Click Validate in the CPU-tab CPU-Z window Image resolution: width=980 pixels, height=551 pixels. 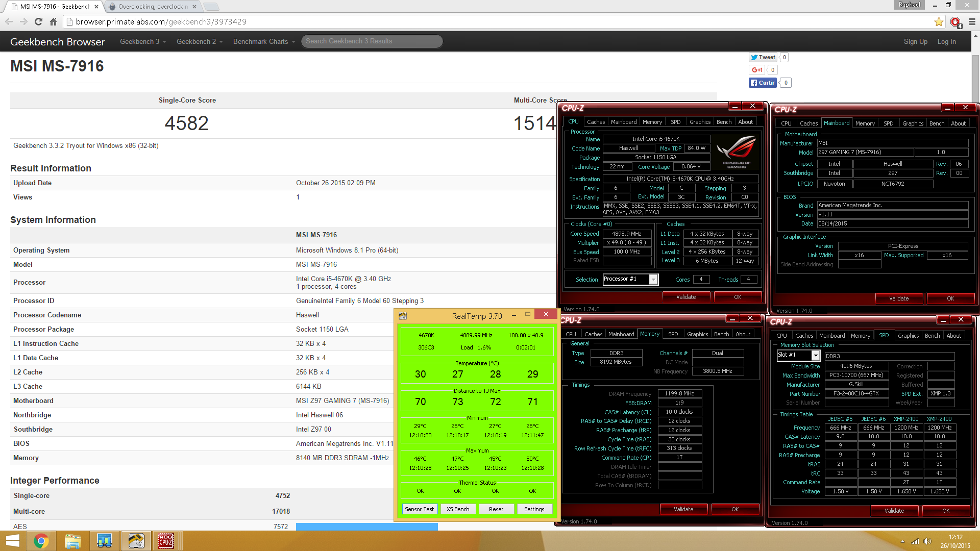pos(686,297)
